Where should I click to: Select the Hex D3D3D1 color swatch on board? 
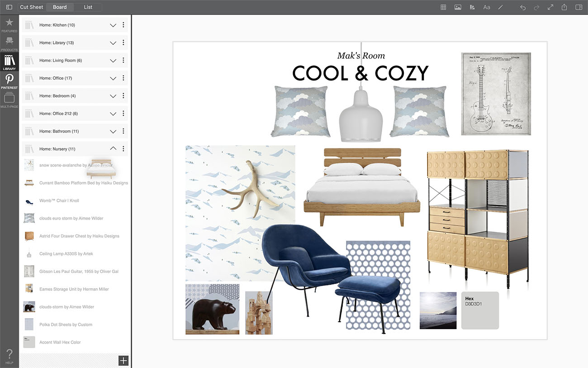pos(480,310)
